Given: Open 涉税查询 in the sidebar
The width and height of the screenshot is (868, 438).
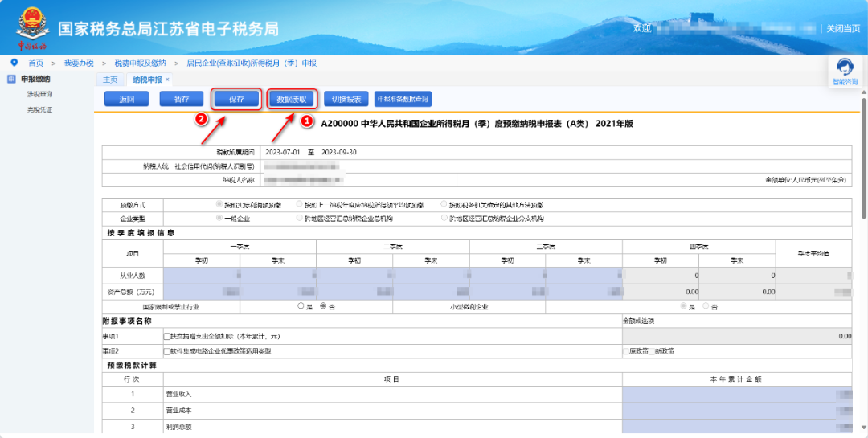Looking at the screenshot, I should tap(39, 94).
